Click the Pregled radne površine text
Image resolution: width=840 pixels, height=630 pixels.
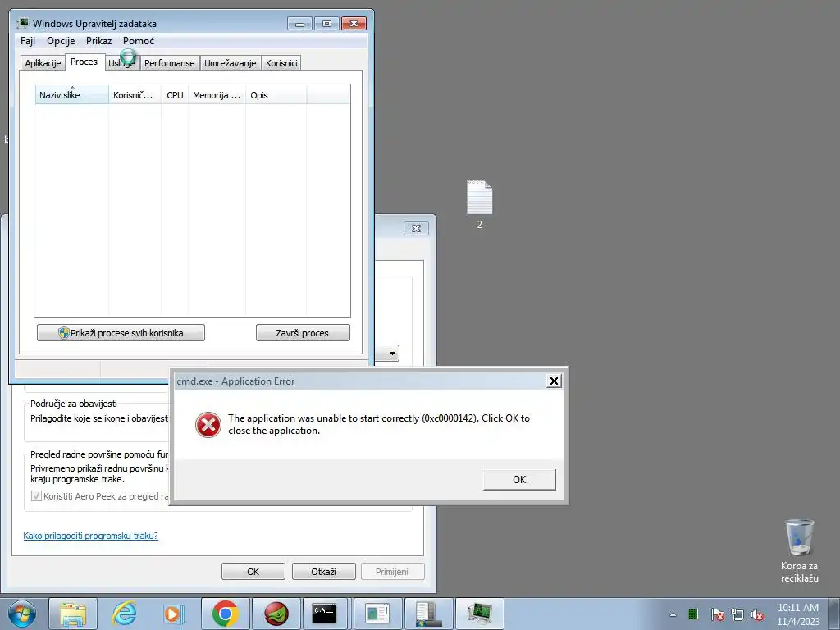click(x=99, y=454)
